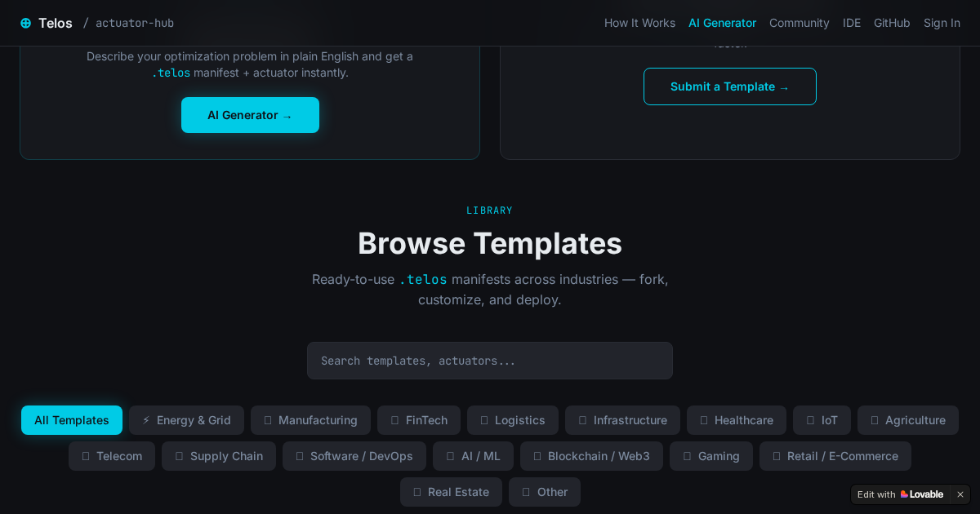The width and height of the screenshot is (980, 514).
Task: Show Healthcare templates
Action: point(737,420)
